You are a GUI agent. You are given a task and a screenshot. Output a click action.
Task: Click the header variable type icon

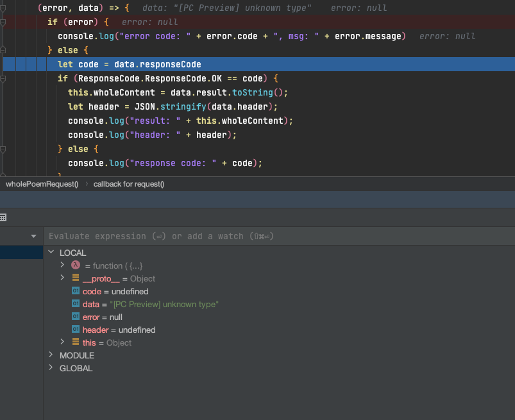pyautogui.click(x=76, y=329)
